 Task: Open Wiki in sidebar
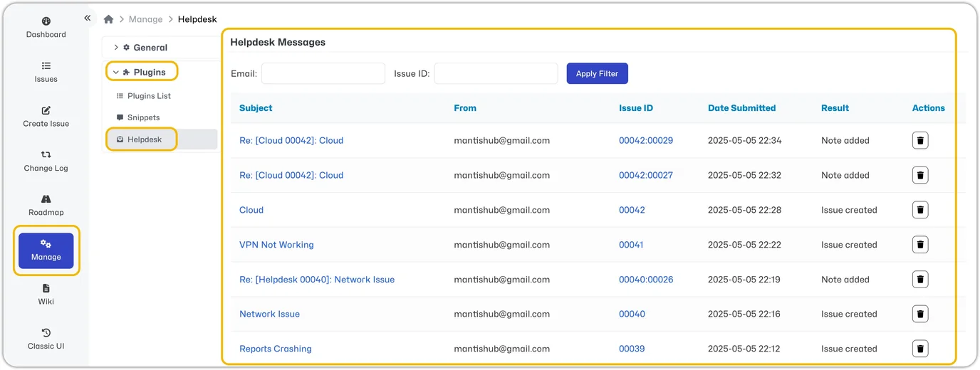click(x=46, y=295)
